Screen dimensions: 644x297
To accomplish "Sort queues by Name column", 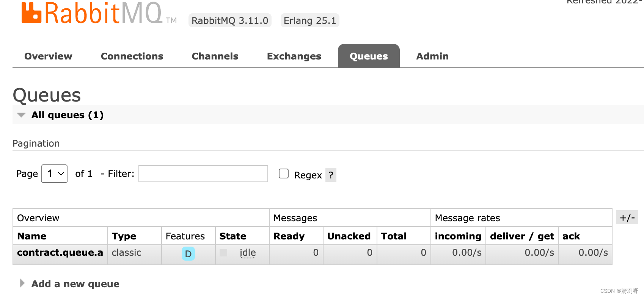I will (x=31, y=236).
